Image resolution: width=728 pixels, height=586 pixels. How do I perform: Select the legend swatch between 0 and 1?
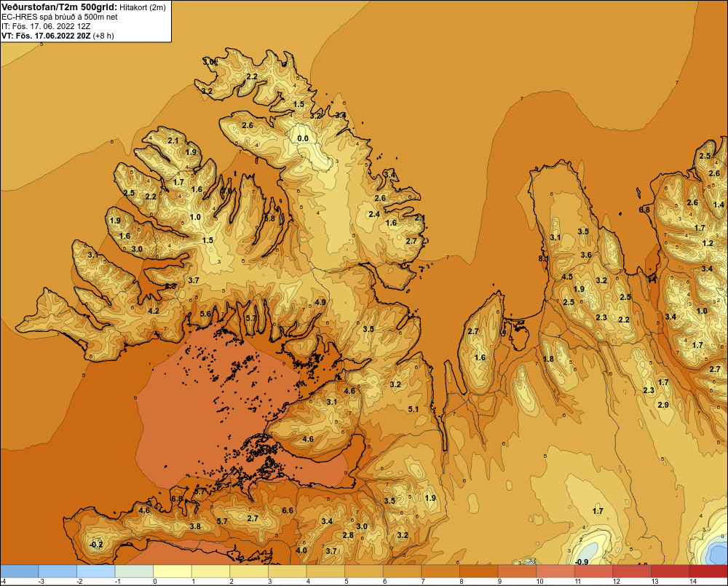coord(173,571)
